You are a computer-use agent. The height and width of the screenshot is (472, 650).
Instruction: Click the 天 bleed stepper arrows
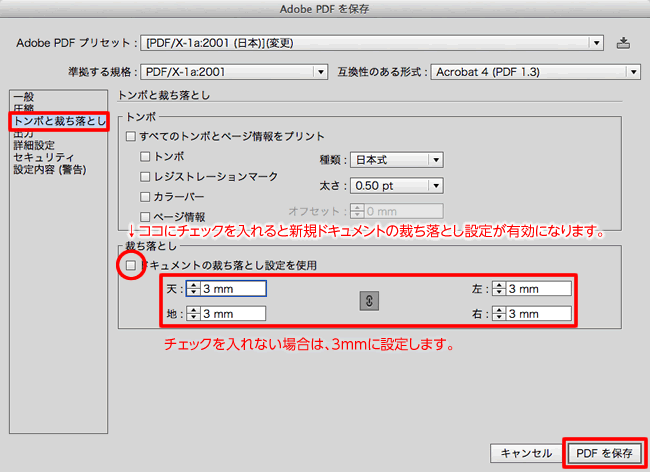click(x=194, y=289)
